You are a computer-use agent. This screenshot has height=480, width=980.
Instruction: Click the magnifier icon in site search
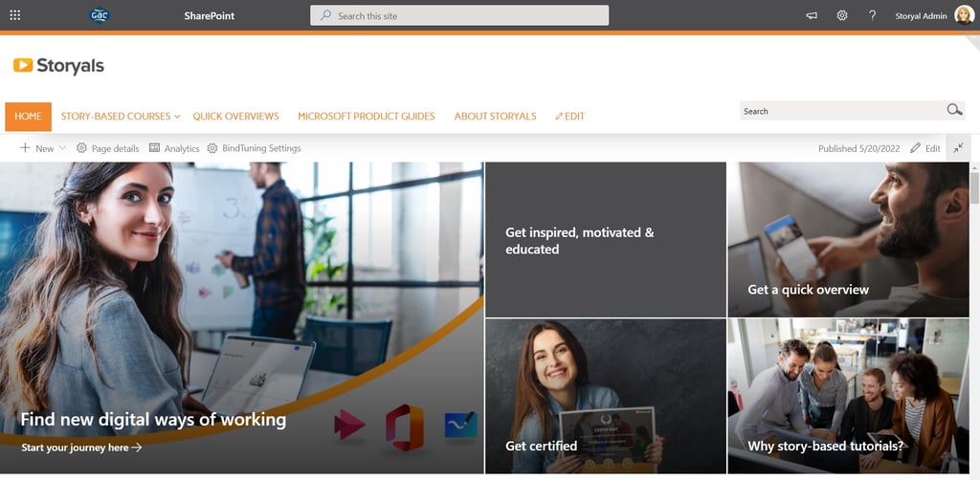(x=954, y=110)
